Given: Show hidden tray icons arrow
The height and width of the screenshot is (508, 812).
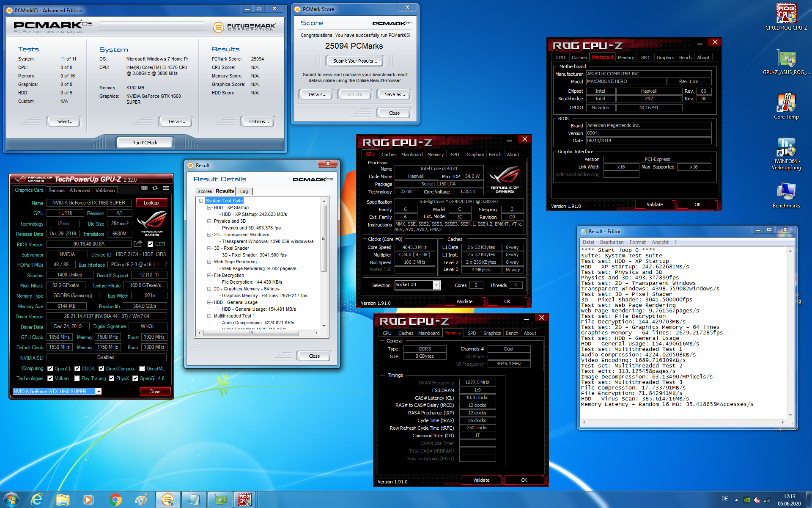Looking at the screenshot, I should [736, 500].
